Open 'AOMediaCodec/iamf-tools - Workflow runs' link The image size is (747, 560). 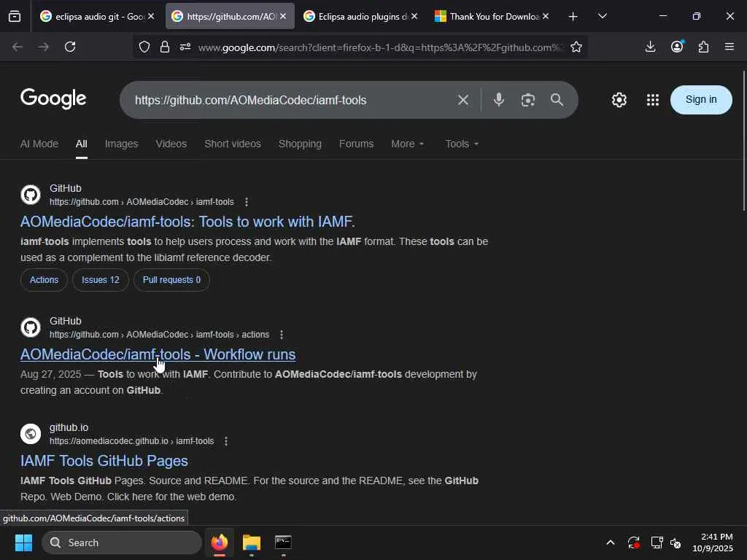coord(158,355)
